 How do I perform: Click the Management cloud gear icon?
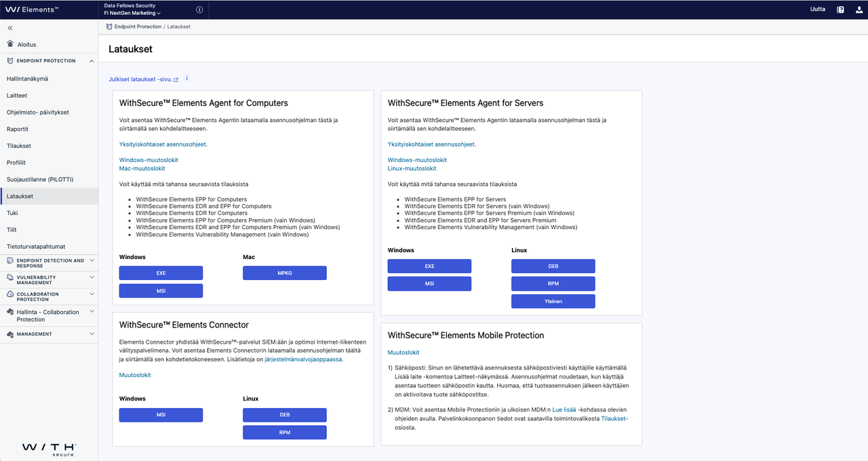(9, 334)
